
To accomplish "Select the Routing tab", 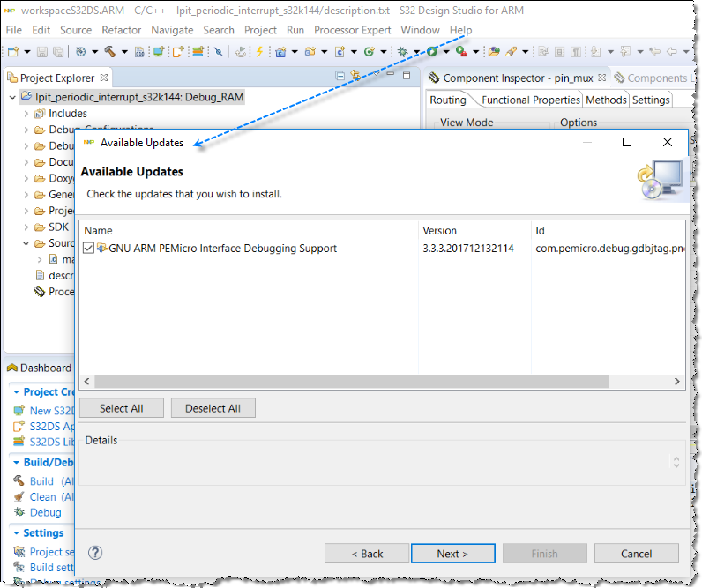I will pyautogui.click(x=448, y=100).
